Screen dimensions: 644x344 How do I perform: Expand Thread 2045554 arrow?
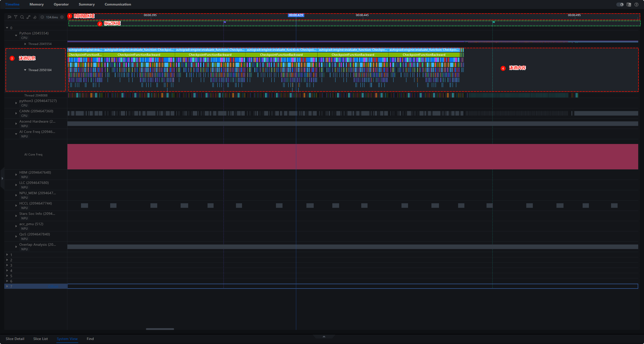pos(25,44)
